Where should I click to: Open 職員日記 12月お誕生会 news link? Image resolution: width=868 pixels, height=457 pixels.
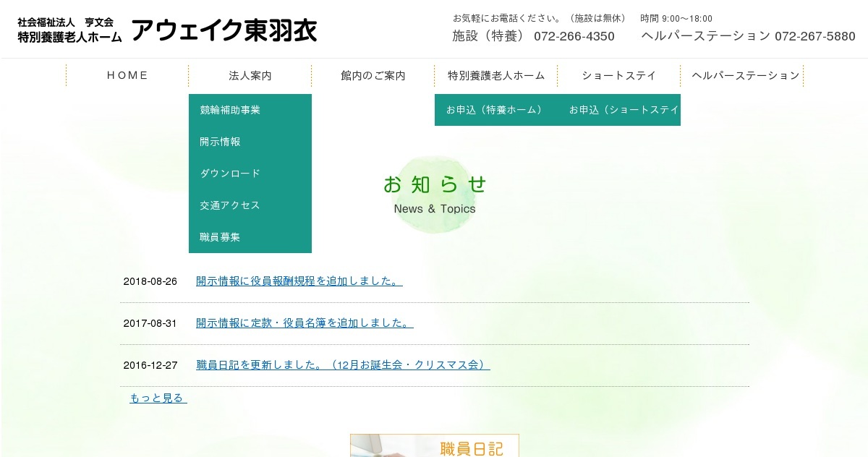point(343,365)
